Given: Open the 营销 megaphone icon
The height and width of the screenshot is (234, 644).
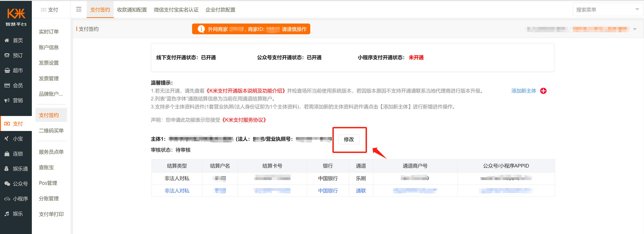Looking at the screenshot, I should coord(7,100).
